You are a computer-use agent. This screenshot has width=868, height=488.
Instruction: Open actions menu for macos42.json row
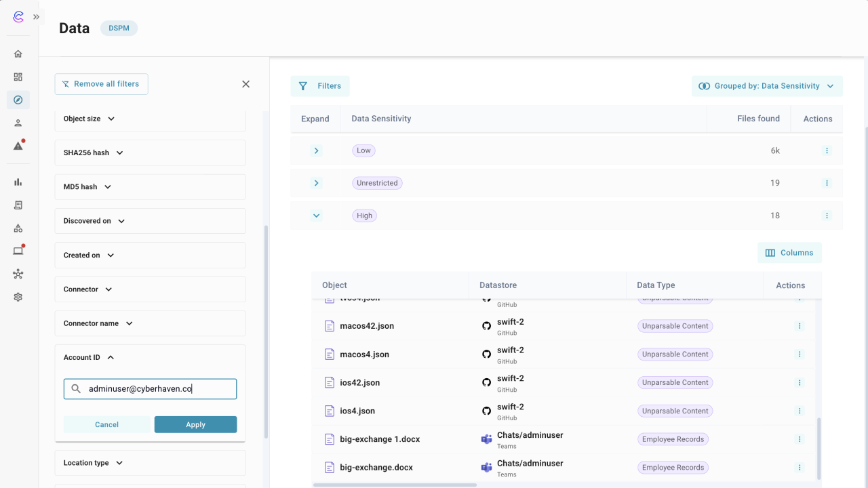[800, 326]
